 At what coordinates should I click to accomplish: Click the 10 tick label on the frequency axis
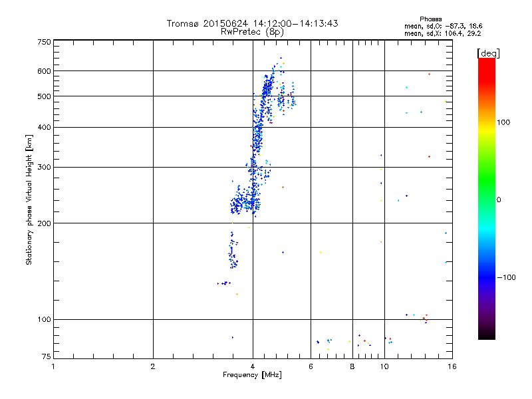pos(384,366)
